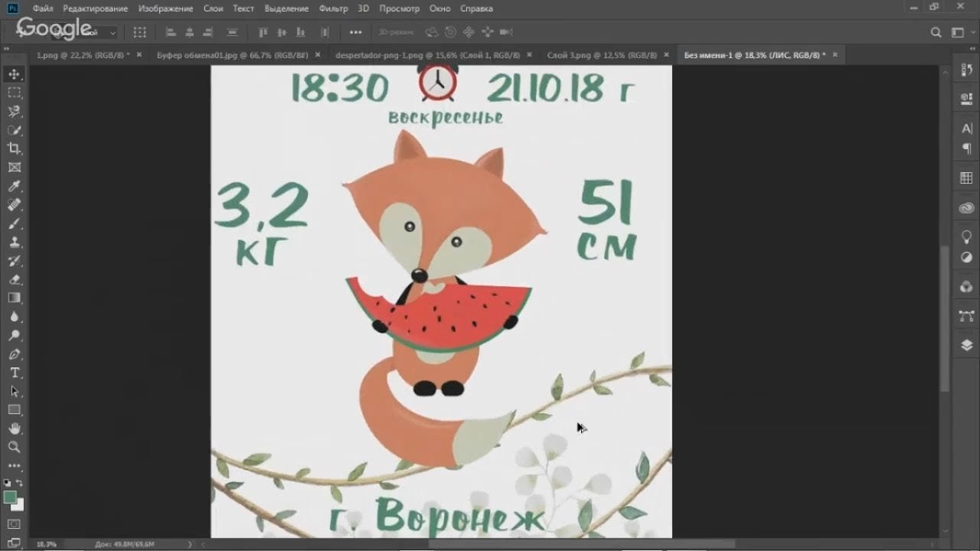Open the green foreground color swatch

coord(10,497)
